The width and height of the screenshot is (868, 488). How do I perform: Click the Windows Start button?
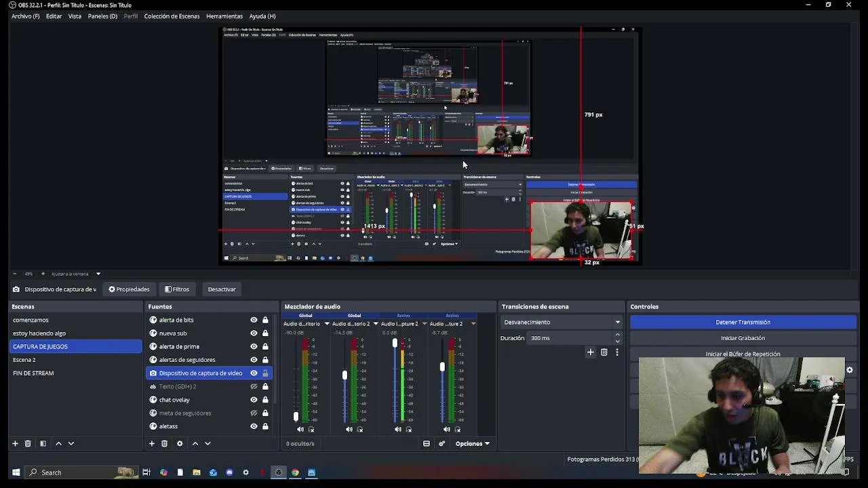tap(16, 472)
